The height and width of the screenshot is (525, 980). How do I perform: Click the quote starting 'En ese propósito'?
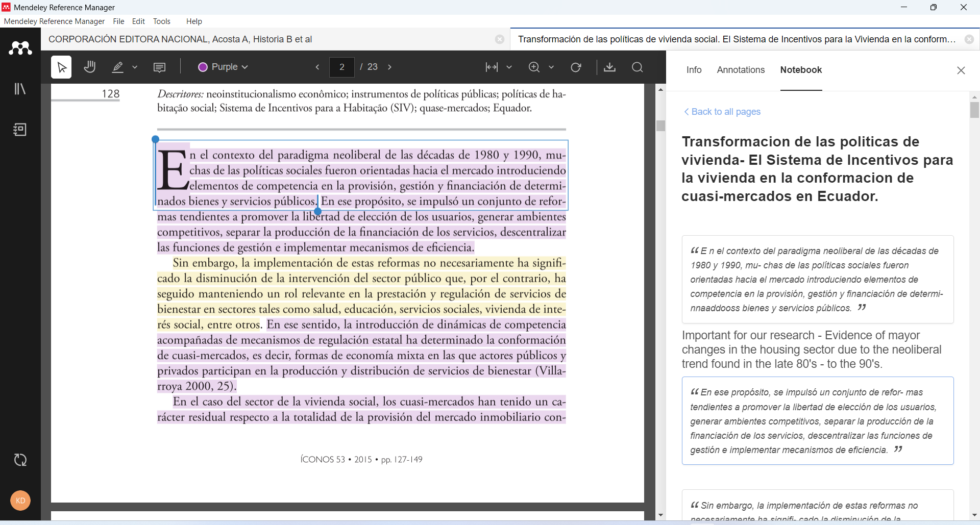pyautogui.click(x=818, y=420)
